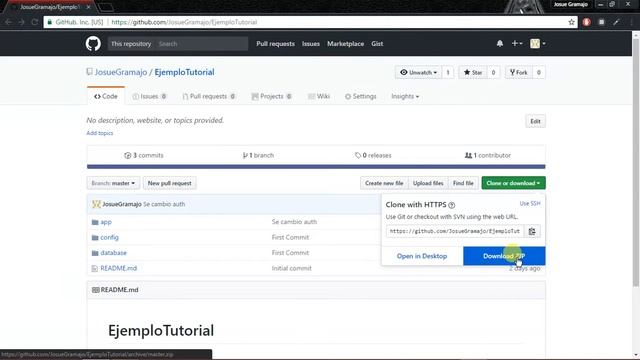This screenshot has width=640, height=360.
Task: Click the New pull request button
Action: tap(169, 183)
